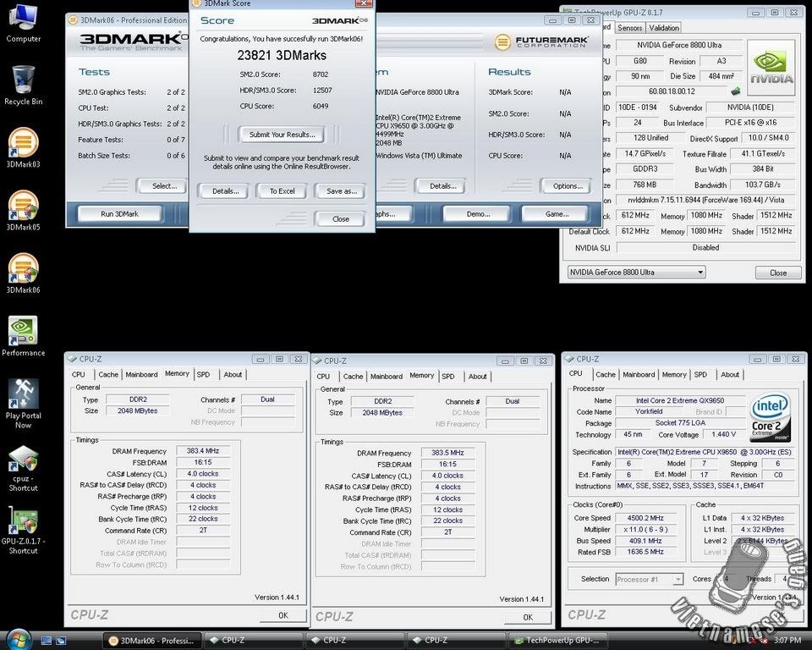Click the Futuremark Corporation logo

tap(540, 42)
